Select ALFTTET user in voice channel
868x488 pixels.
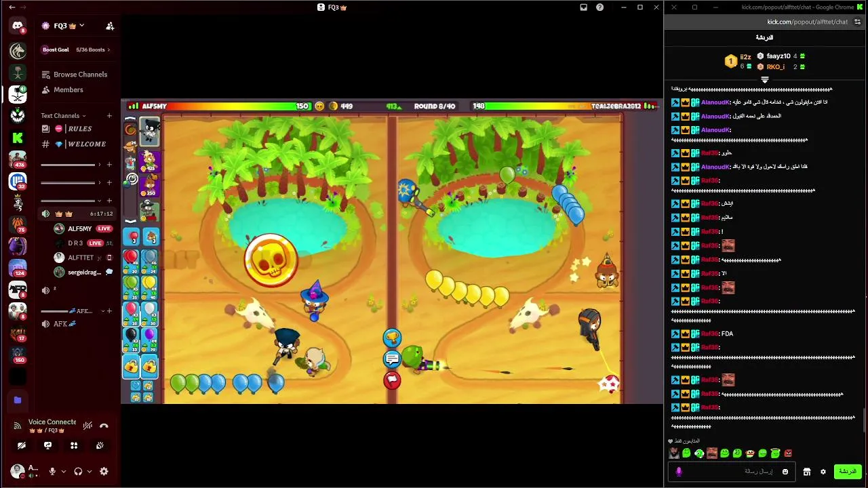coord(81,258)
